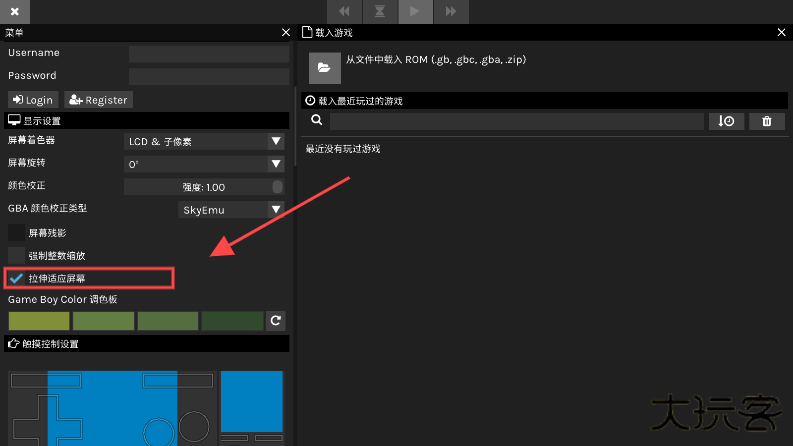793x446 pixels.
Task: Click the rewind button in top toolbar
Action: (x=344, y=11)
